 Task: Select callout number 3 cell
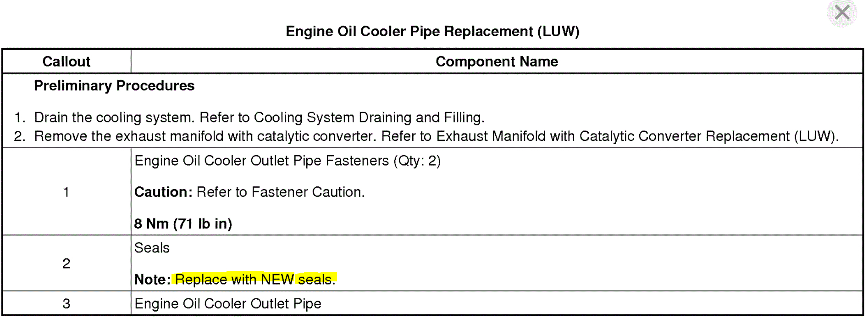click(66, 303)
